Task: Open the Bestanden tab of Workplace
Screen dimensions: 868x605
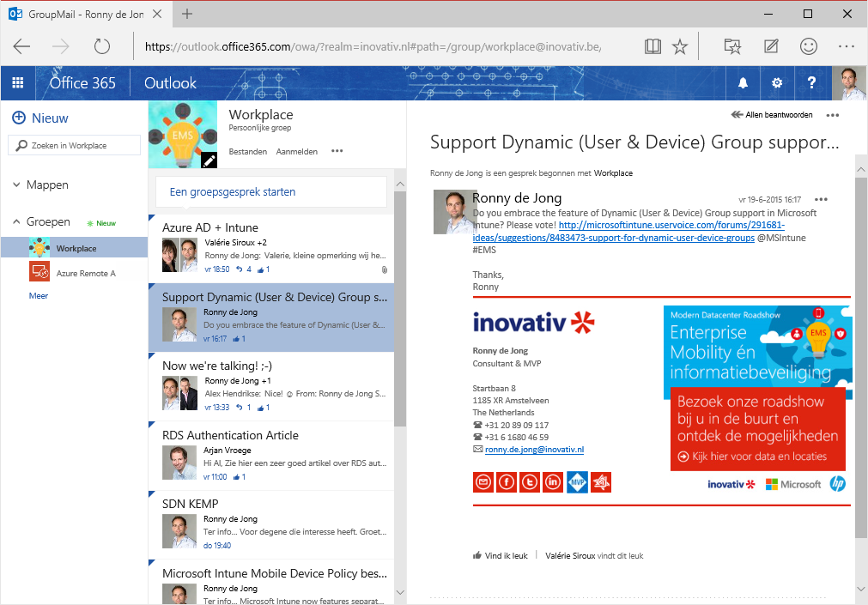Action: (x=247, y=152)
